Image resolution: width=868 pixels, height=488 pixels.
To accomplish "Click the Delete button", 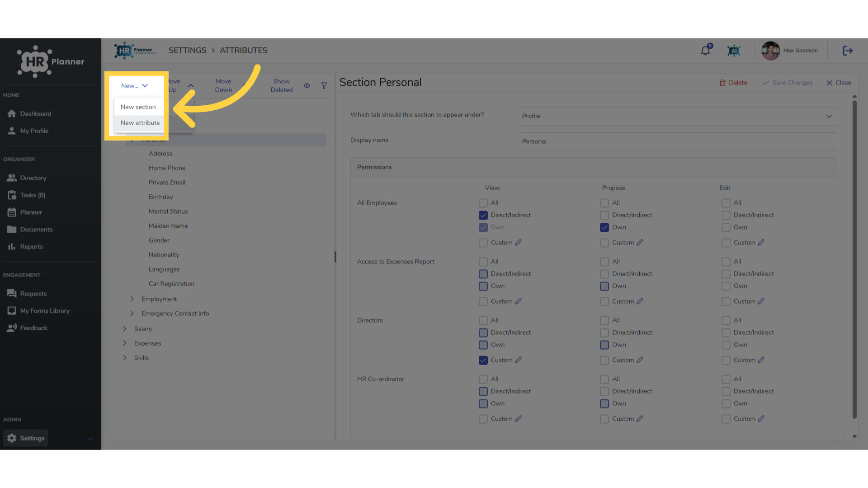I will [733, 83].
